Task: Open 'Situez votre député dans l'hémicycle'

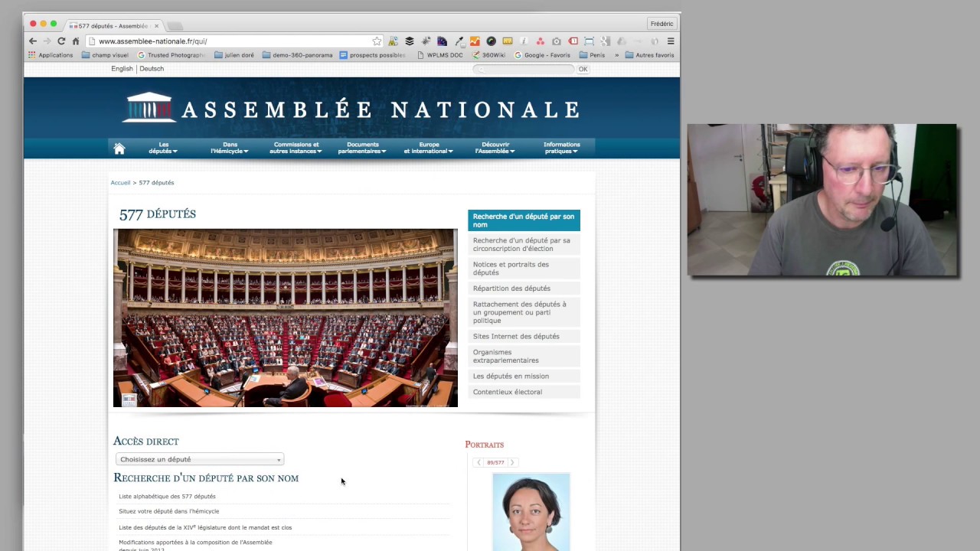Action: (x=168, y=511)
